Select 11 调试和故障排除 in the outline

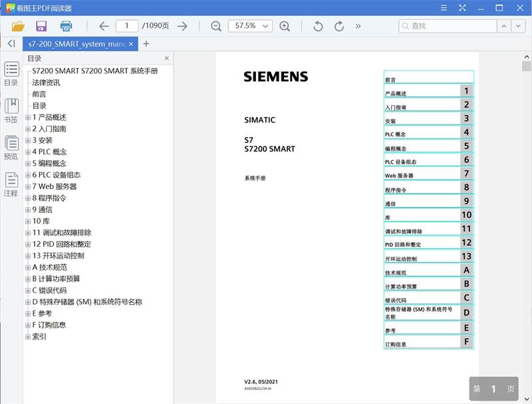coord(62,232)
